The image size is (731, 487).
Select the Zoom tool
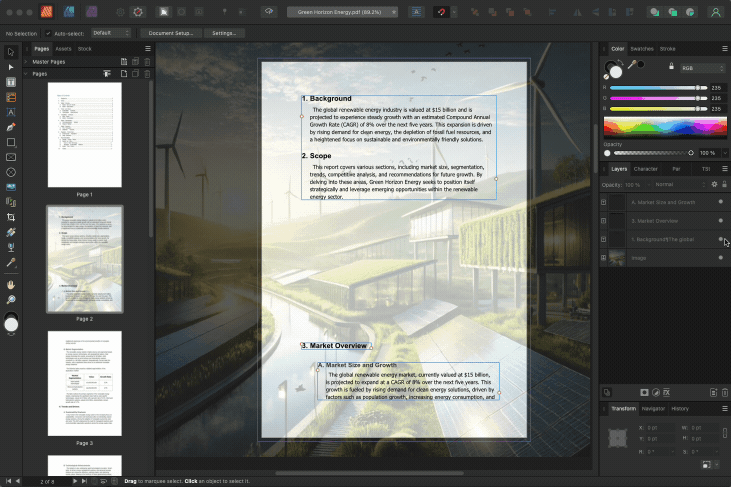(x=11, y=299)
